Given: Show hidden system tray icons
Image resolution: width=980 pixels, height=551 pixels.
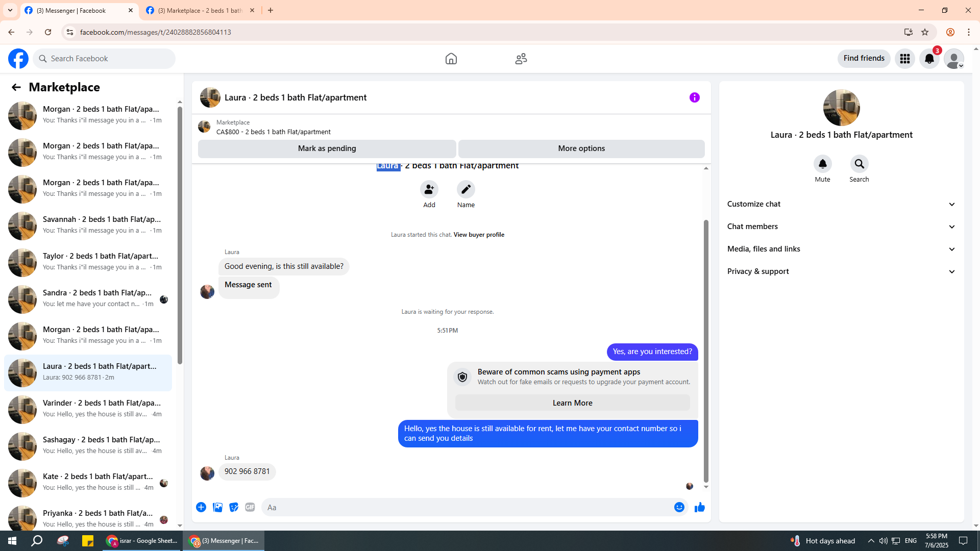Looking at the screenshot, I should point(871,541).
